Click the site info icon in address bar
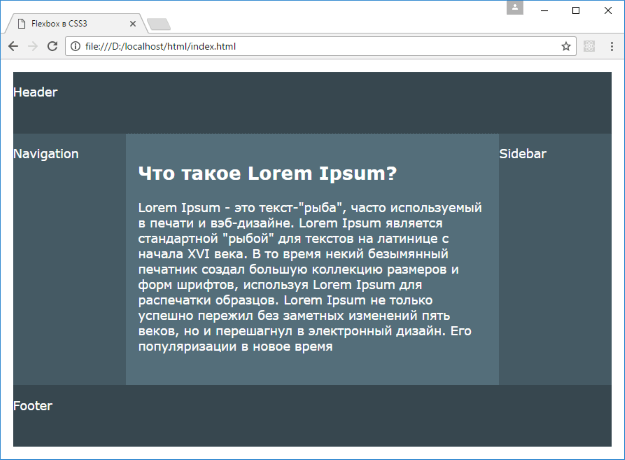The image size is (625, 460). tap(75, 46)
